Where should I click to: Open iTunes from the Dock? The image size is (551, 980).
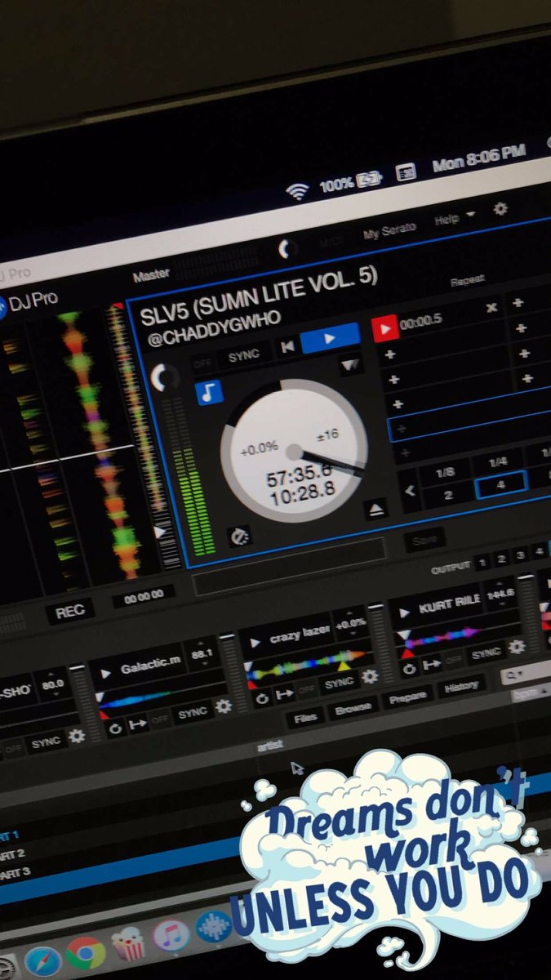coord(171,936)
